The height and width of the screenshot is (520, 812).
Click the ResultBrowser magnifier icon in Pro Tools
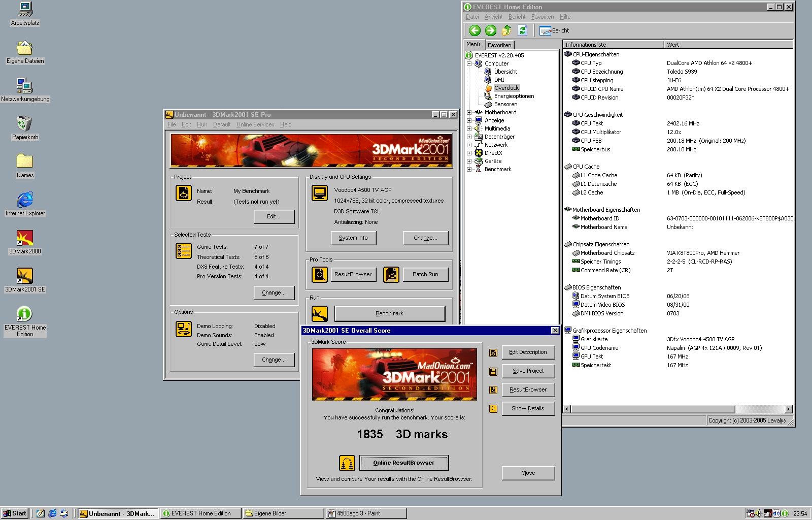(x=320, y=275)
